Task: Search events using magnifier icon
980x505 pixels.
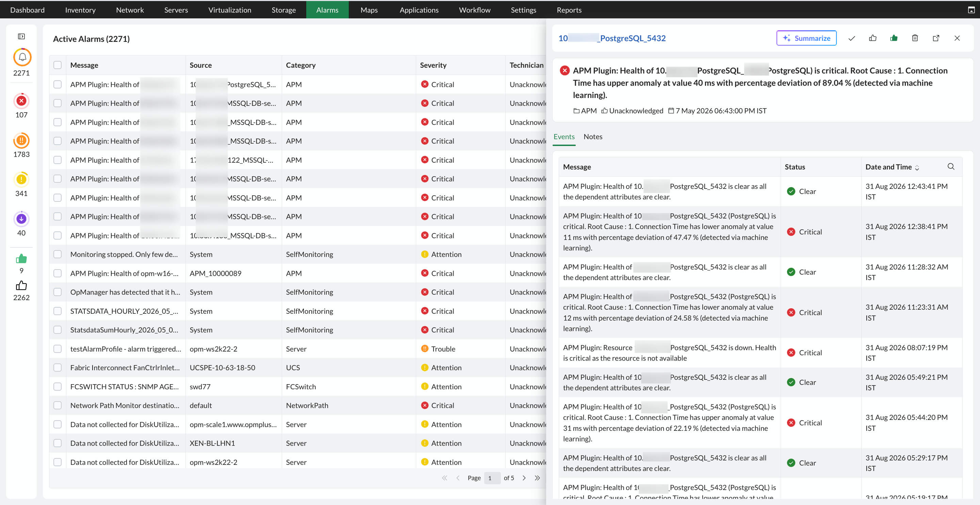Action: (951, 166)
